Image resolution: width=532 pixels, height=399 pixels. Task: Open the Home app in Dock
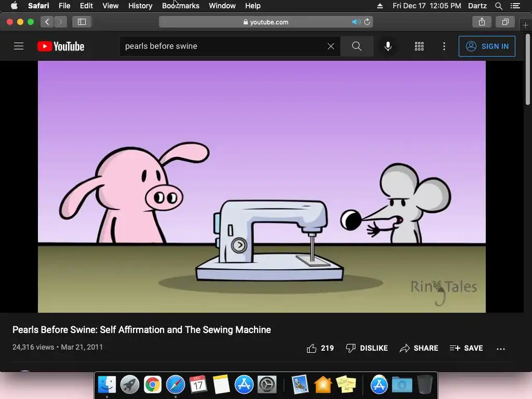[323, 385]
